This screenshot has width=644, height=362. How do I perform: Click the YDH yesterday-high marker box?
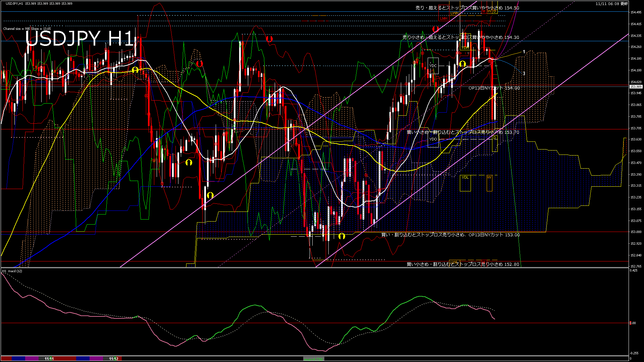pos(465,48)
